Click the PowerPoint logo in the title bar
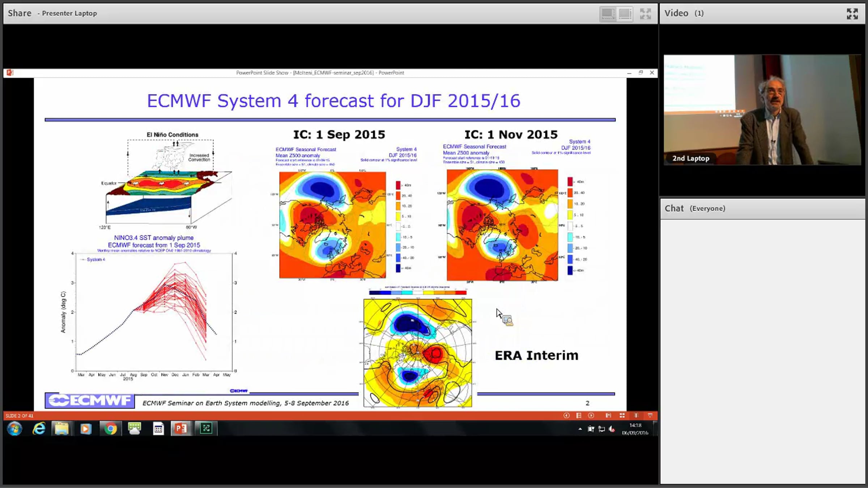Screen dimensions: 868x488 [10, 73]
